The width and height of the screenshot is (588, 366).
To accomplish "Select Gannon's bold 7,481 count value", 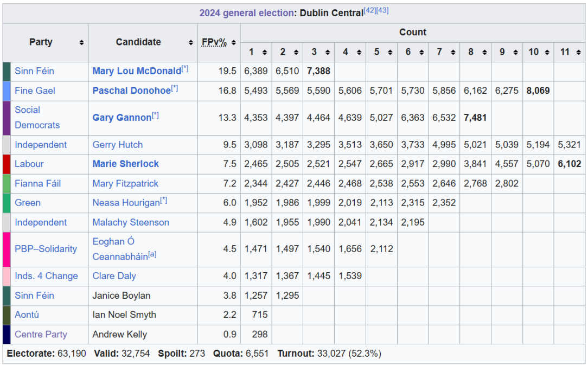I will 475,117.
